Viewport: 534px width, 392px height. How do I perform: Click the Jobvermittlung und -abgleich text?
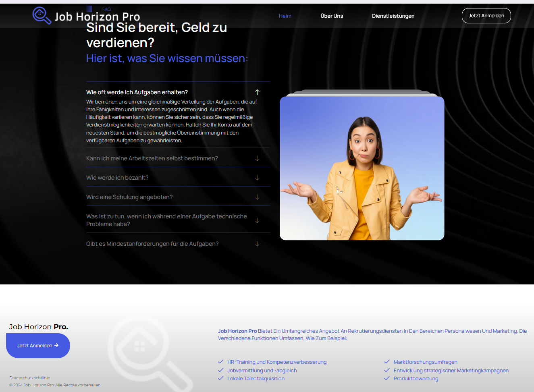point(262,371)
